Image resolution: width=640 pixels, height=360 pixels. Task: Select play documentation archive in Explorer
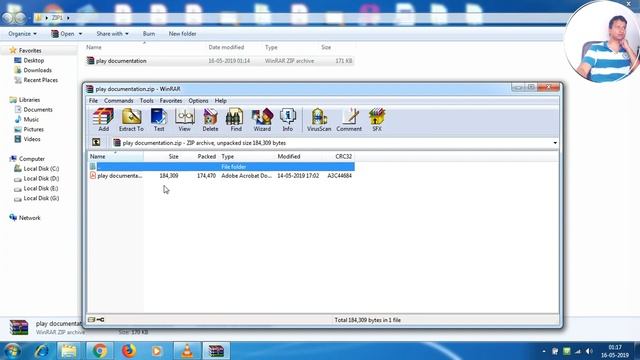(x=219, y=61)
